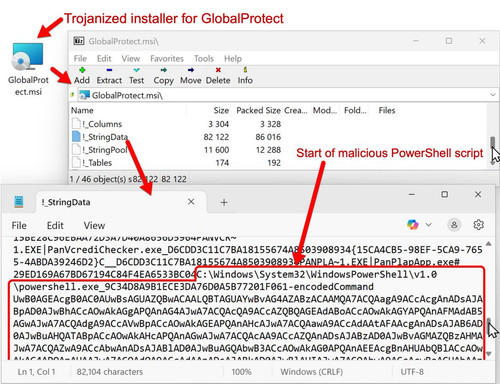Click the Test toolbar button
The height and width of the screenshot is (384, 500).
click(x=136, y=76)
